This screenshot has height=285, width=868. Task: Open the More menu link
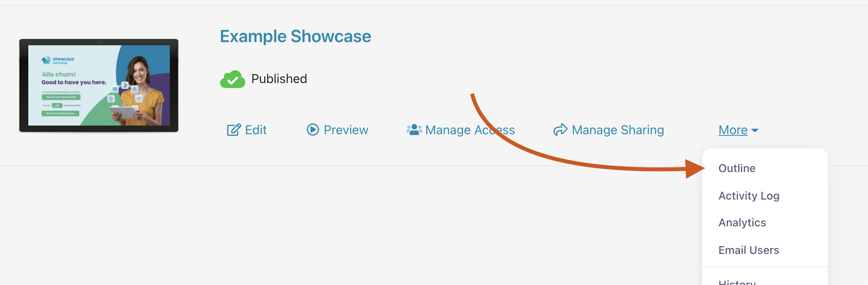coord(733,130)
